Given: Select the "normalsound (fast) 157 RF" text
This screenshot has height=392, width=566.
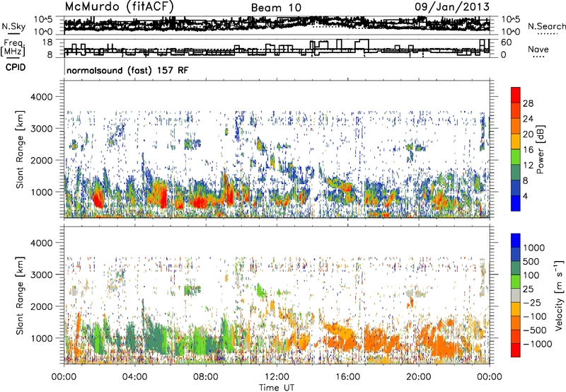Looking at the screenshot, I should (127, 70).
